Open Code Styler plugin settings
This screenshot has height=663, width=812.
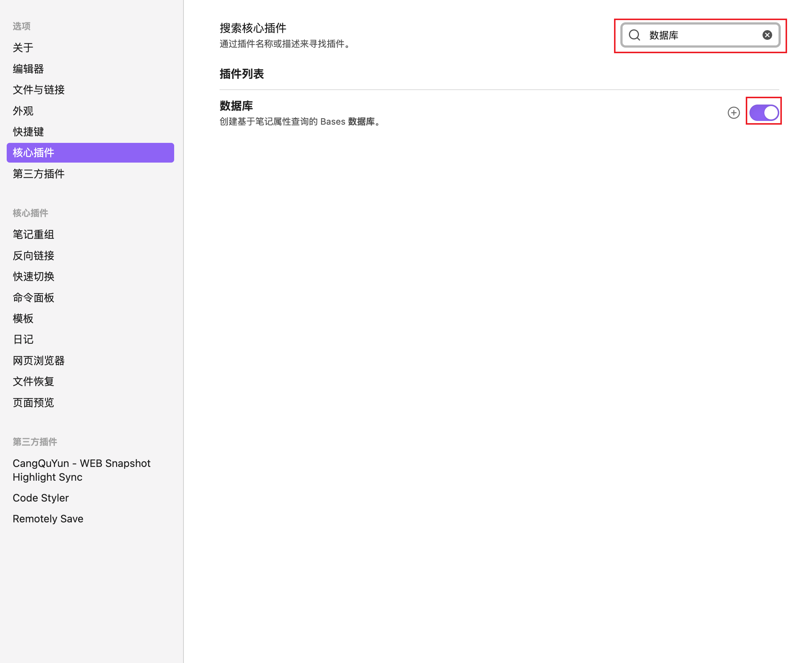pos(41,498)
